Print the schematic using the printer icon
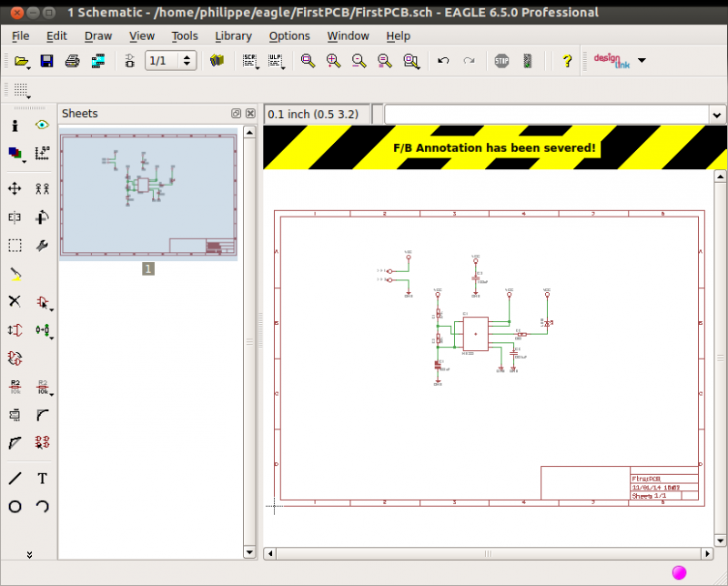728x586 pixels. point(72,61)
